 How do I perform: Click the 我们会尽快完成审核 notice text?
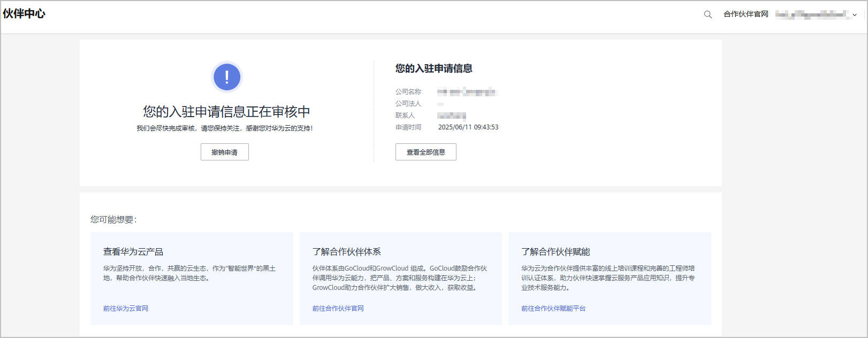[225, 128]
